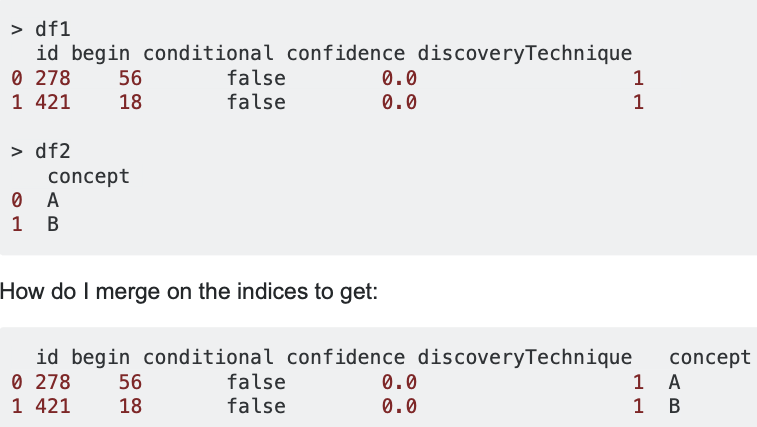This screenshot has height=427, width=757.
Task: Click concept value B in df2
Action: click(53, 225)
